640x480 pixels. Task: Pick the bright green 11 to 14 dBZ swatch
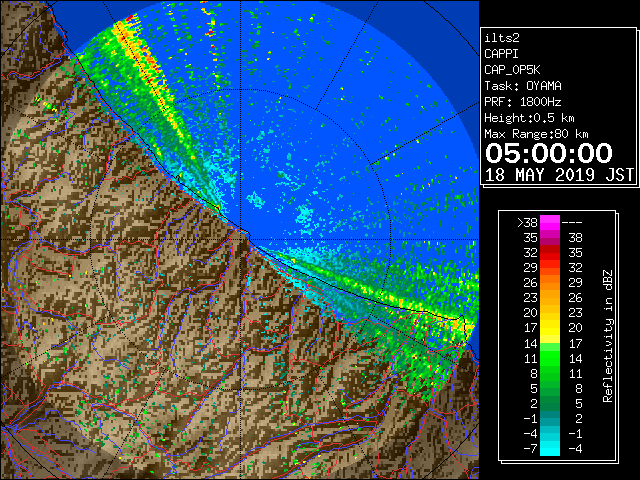coord(550,358)
